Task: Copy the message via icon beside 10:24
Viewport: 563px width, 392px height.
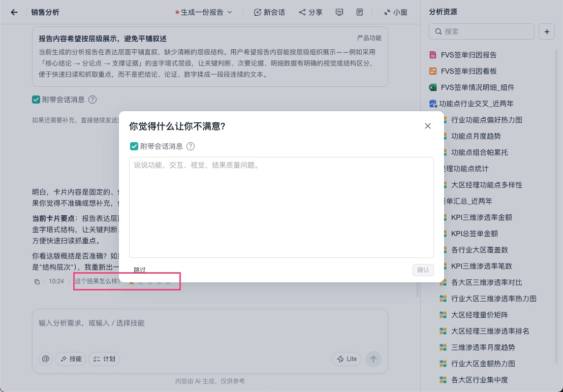Action: [37, 281]
